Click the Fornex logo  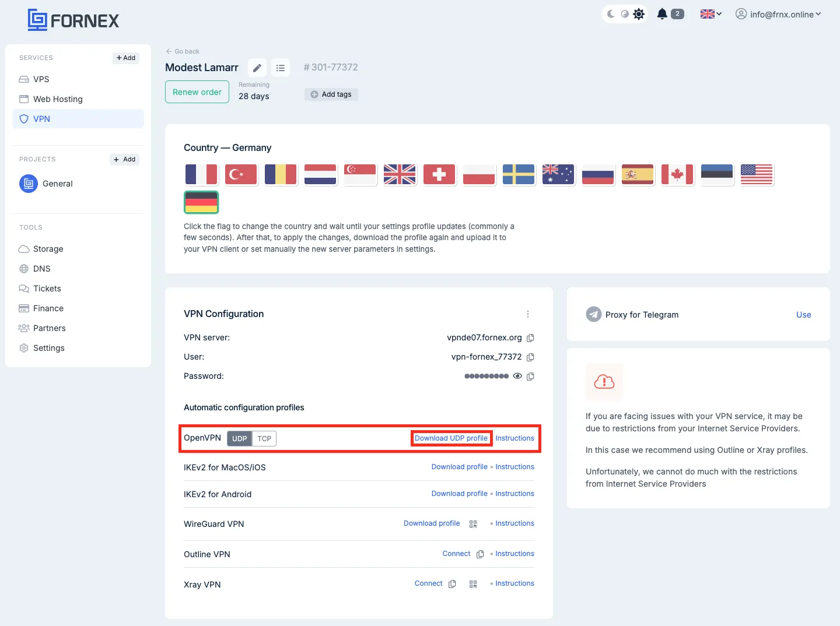[73, 20]
